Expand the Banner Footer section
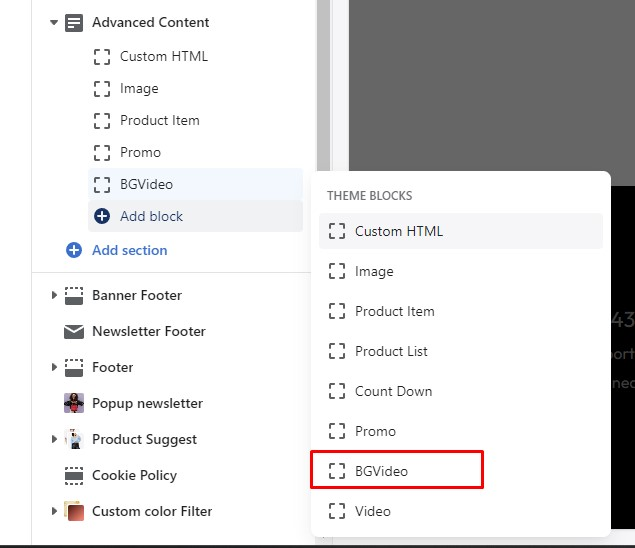The height and width of the screenshot is (548, 635). click(x=54, y=295)
